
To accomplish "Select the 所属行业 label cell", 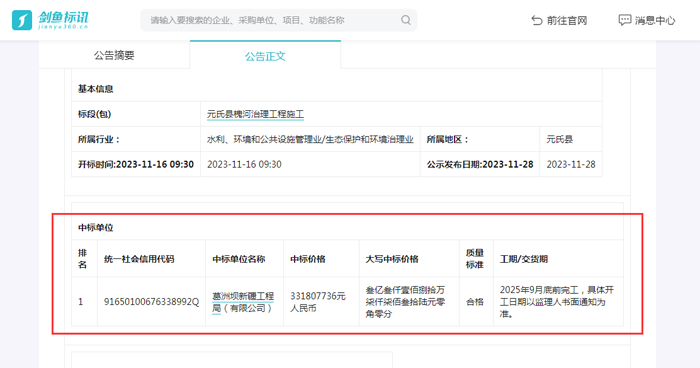I will click(136, 139).
